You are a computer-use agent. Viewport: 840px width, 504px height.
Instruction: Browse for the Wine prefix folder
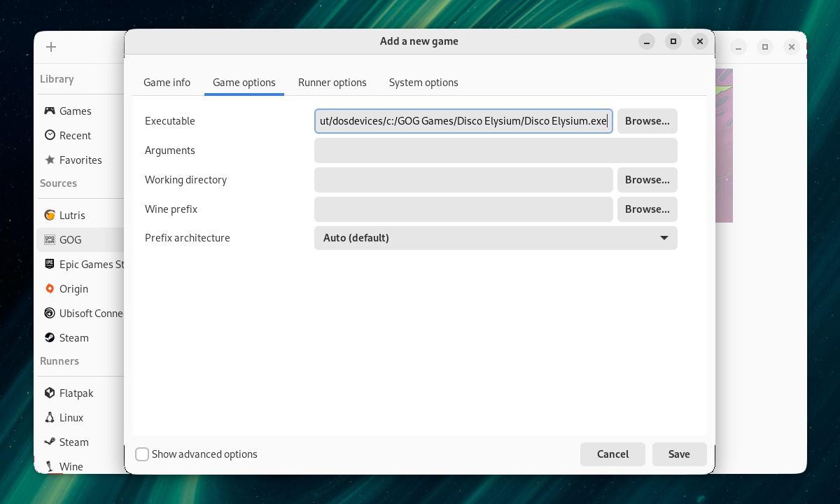[647, 209]
